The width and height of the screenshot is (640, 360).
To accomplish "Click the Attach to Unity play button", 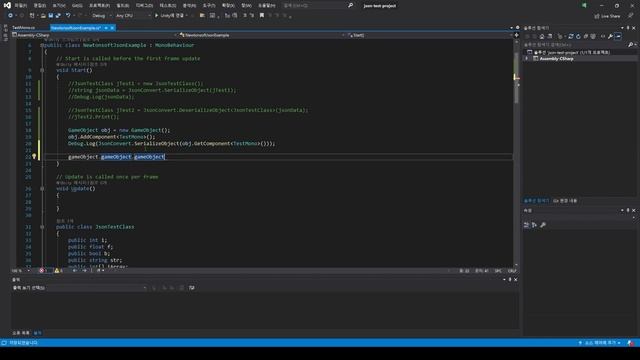I will 169,16.
